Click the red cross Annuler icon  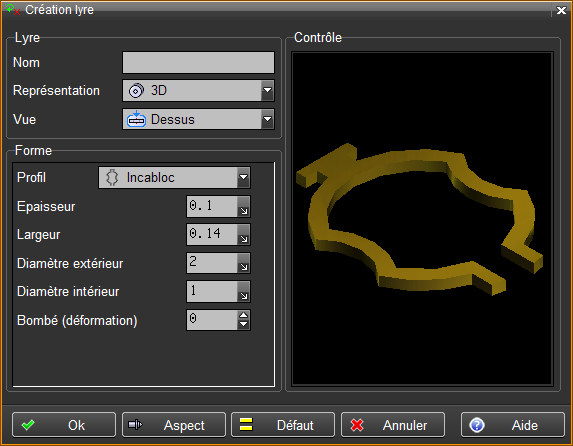point(357,425)
